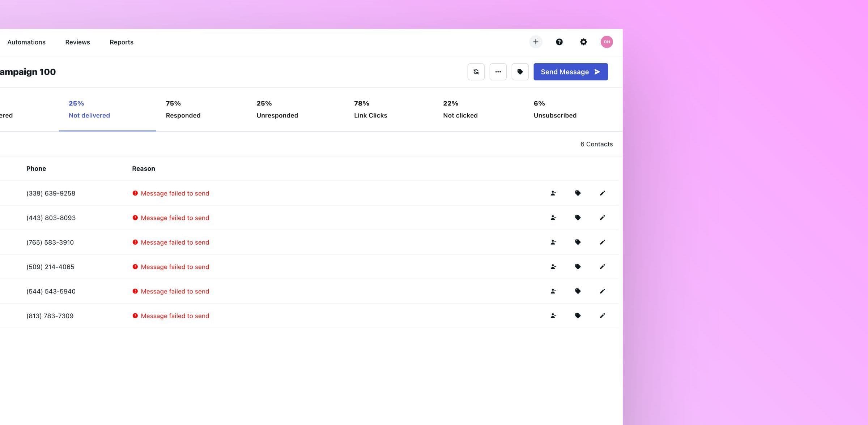Image resolution: width=868 pixels, height=425 pixels.
Task: Switch to the Unsubscribed tab
Action: point(555,110)
